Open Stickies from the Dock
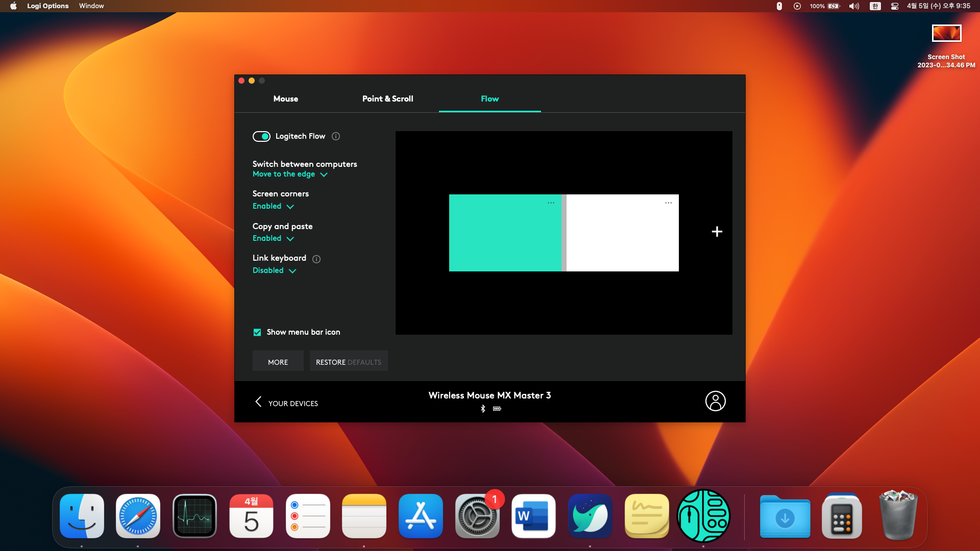The height and width of the screenshot is (551, 980). coord(647,516)
